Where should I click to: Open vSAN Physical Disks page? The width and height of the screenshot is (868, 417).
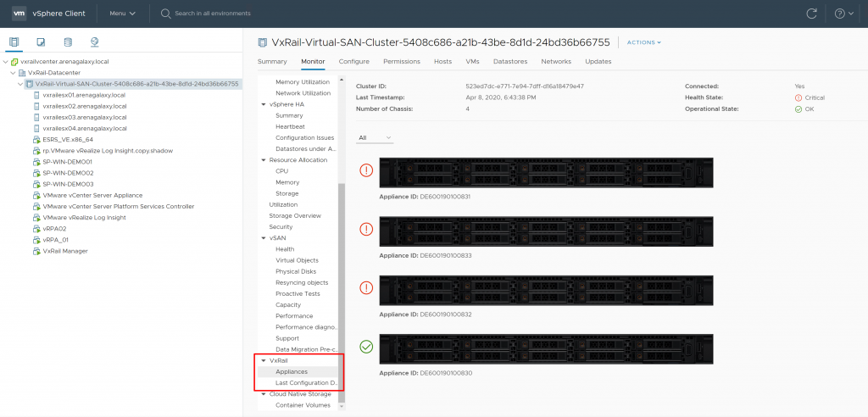coord(298,271)
